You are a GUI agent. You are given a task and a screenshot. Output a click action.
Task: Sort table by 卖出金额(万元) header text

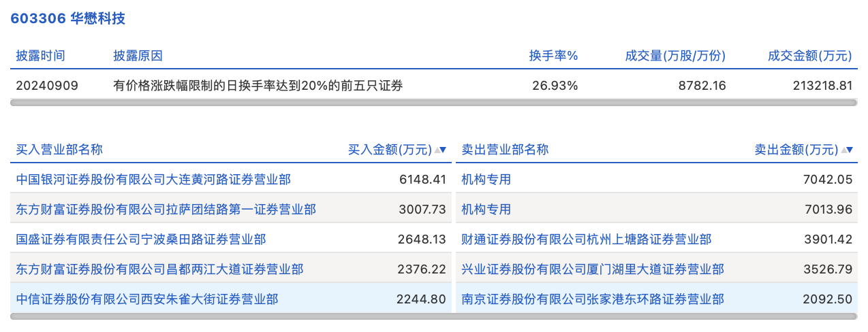point(796,150)
